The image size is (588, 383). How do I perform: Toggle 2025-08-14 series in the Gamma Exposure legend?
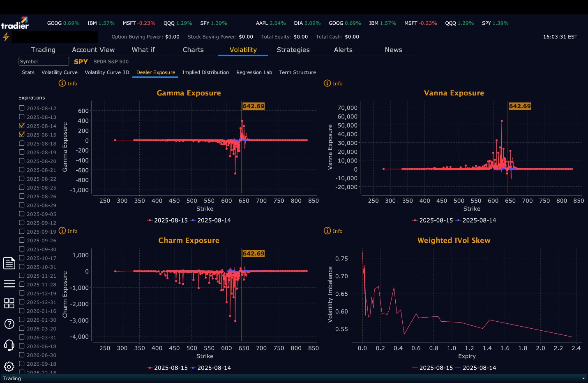pos(211,221)
